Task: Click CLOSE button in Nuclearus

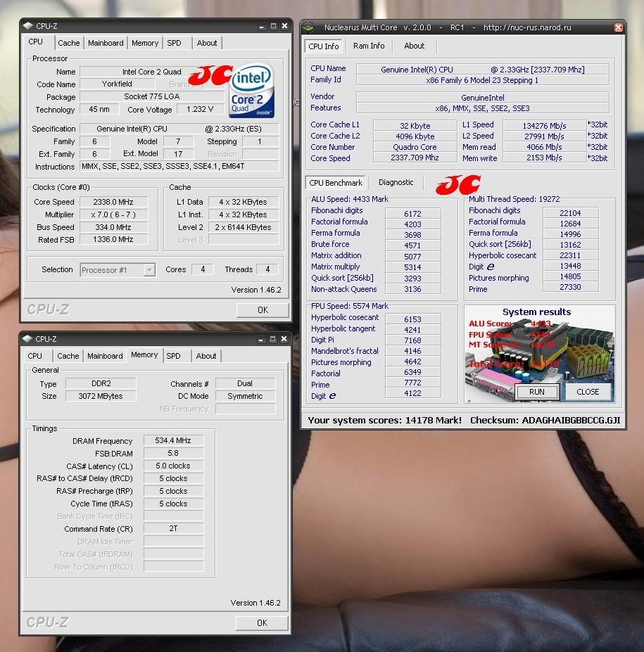Action: [588, 392]
